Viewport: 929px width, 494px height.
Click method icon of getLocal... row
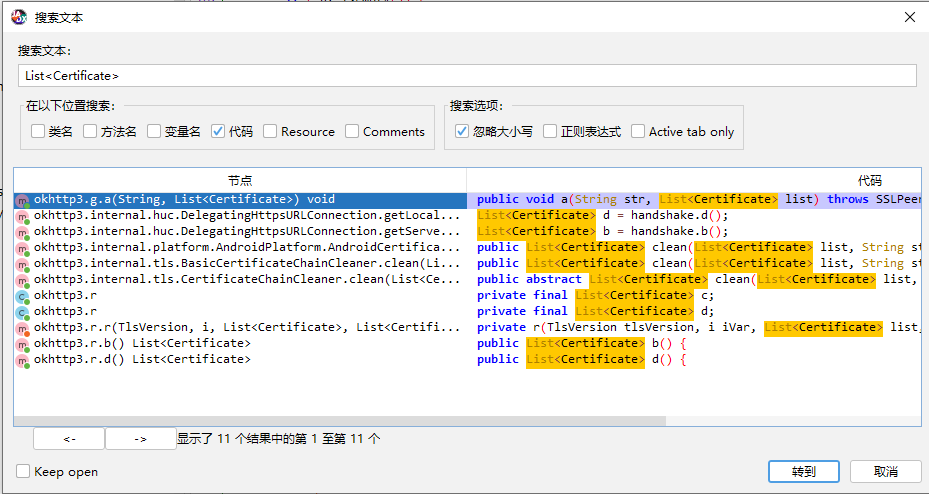[23, 216]
